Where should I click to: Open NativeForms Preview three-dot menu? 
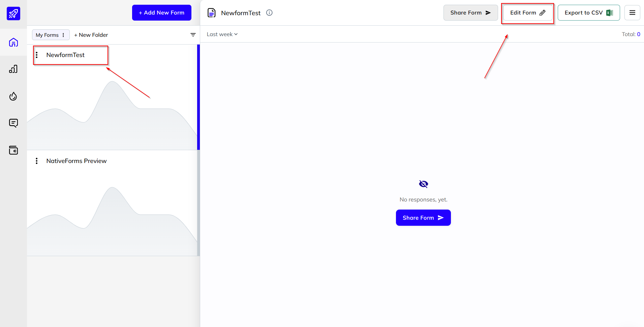click(x=37, y=161)
